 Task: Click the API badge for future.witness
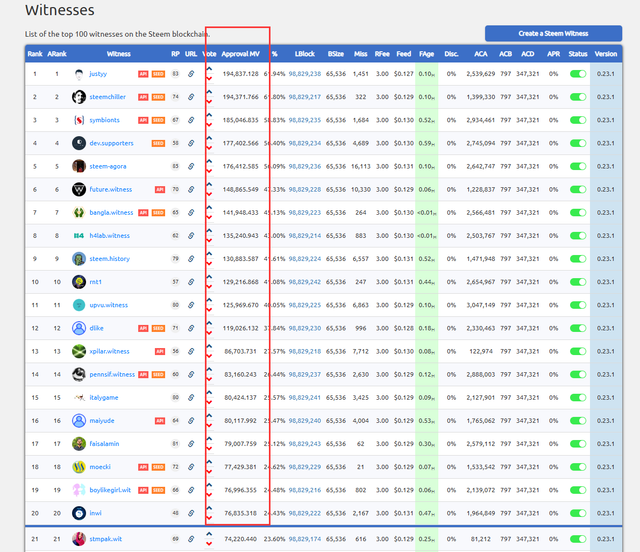click(160, 189)
